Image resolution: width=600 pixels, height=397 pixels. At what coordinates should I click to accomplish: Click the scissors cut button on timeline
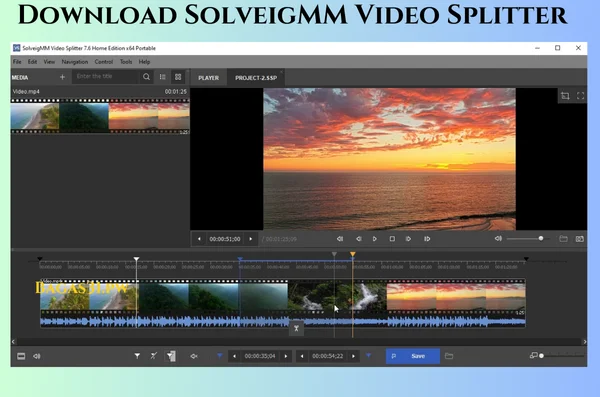[x=296, y=328]
